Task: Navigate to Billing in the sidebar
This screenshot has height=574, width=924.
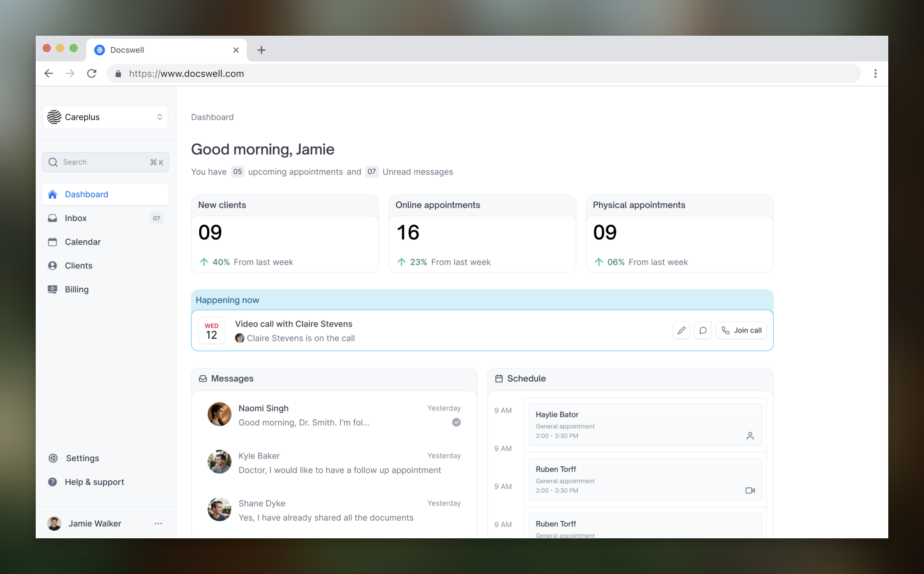Action: (106, 290)
